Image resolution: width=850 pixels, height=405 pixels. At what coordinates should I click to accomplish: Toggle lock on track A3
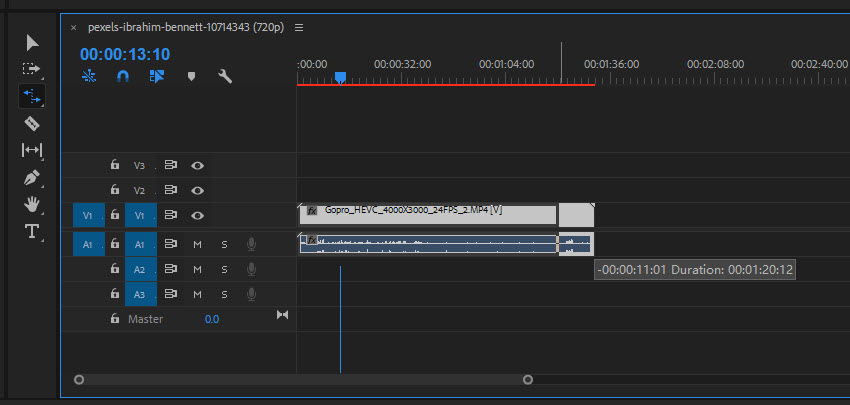[114, 294]
